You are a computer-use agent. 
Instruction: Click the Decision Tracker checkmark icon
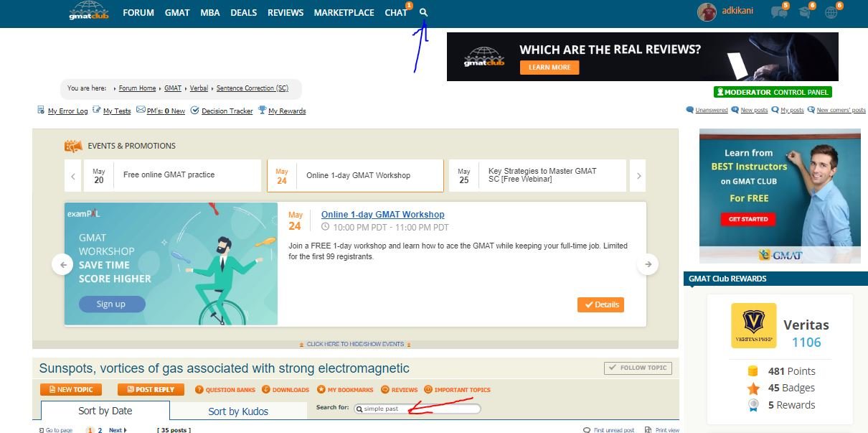[194, 110]
